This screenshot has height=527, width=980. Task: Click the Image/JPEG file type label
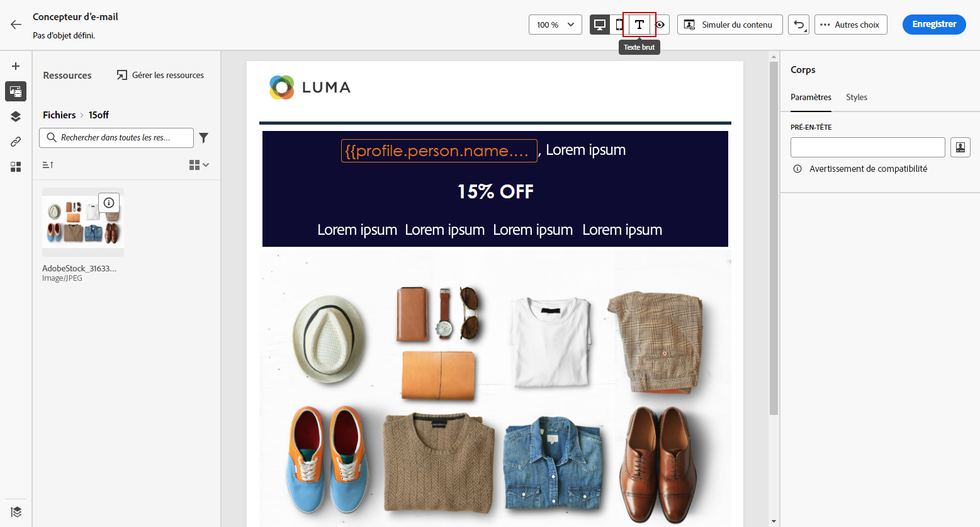(x=62, y=278)
